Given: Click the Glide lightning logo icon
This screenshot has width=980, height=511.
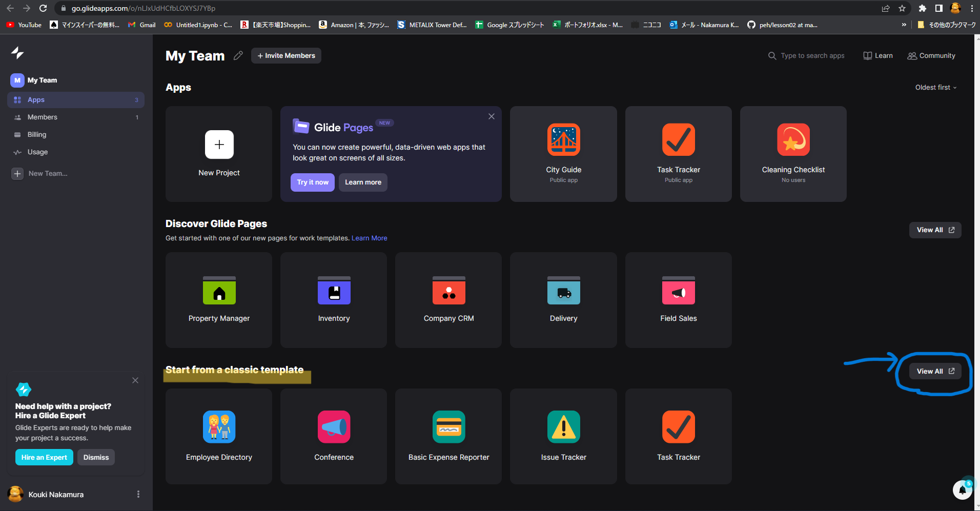Looking at the screenshot, I should [17, 53].
